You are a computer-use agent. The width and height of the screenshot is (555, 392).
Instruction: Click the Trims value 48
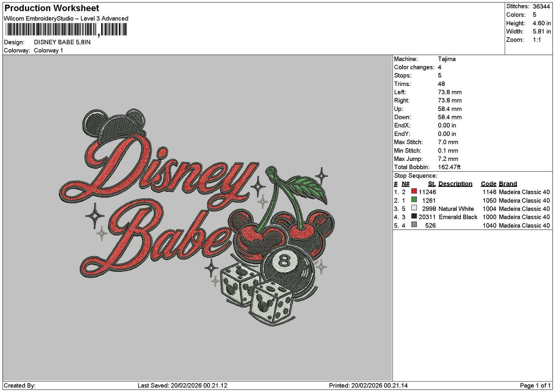click(x=441, y=84)
